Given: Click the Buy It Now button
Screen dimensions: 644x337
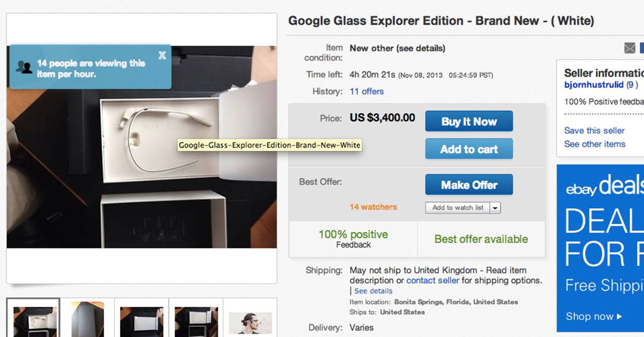Looking at the screenshot, I should 469,121.
